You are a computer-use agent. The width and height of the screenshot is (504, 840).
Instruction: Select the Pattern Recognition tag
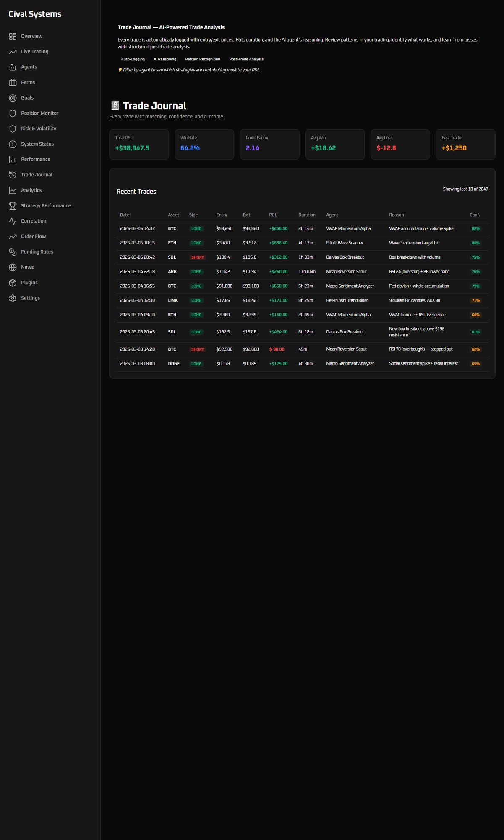[203, 59]
